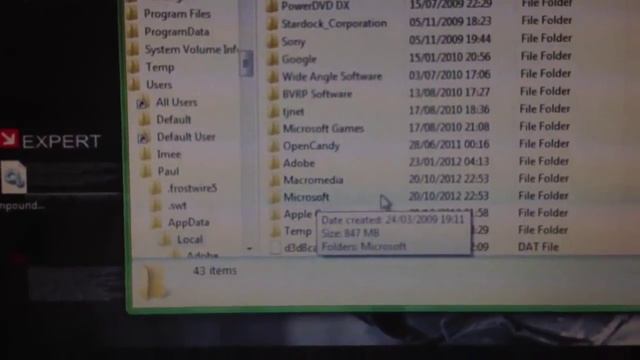Click the 23/01/2012 04:13 date cell
The width and height of the screenshot is (640, 360).
click(x=449, y=162)
